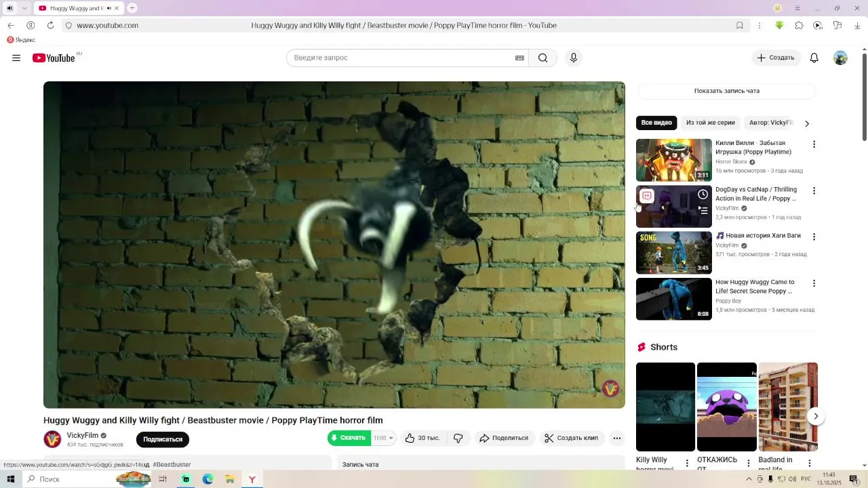This screenshot has height=488, width=868.
Task: Show next Shorts with arrow
Action: click(816, 416)
